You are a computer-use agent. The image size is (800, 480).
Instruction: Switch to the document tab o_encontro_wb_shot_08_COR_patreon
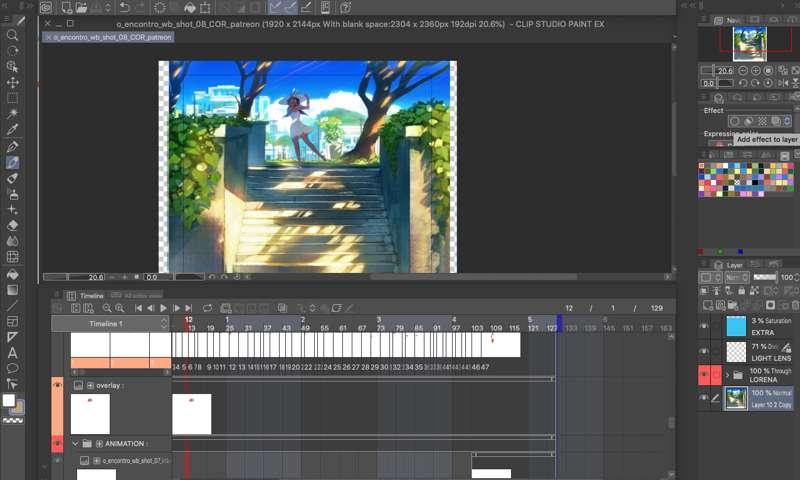point(108,37)
